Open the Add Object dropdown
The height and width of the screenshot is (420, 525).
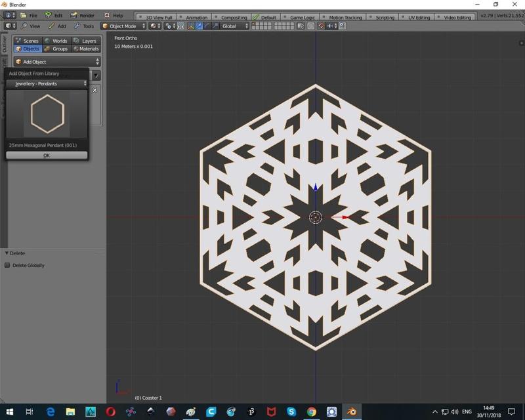pos(57,62)
